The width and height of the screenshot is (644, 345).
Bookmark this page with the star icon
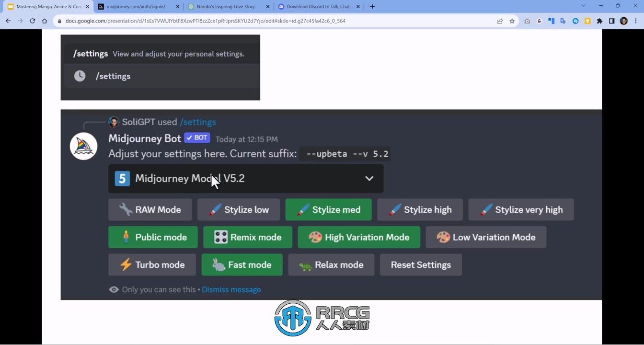coord(512,21)
